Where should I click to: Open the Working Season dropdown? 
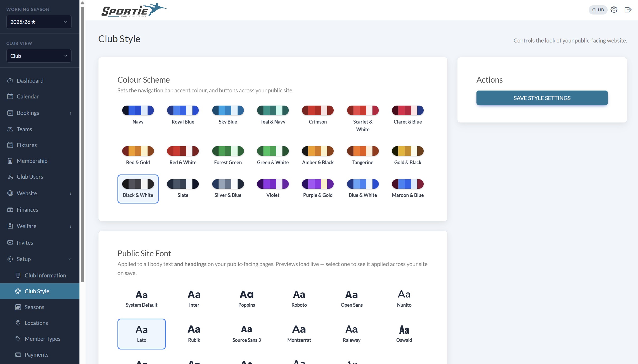39,22
